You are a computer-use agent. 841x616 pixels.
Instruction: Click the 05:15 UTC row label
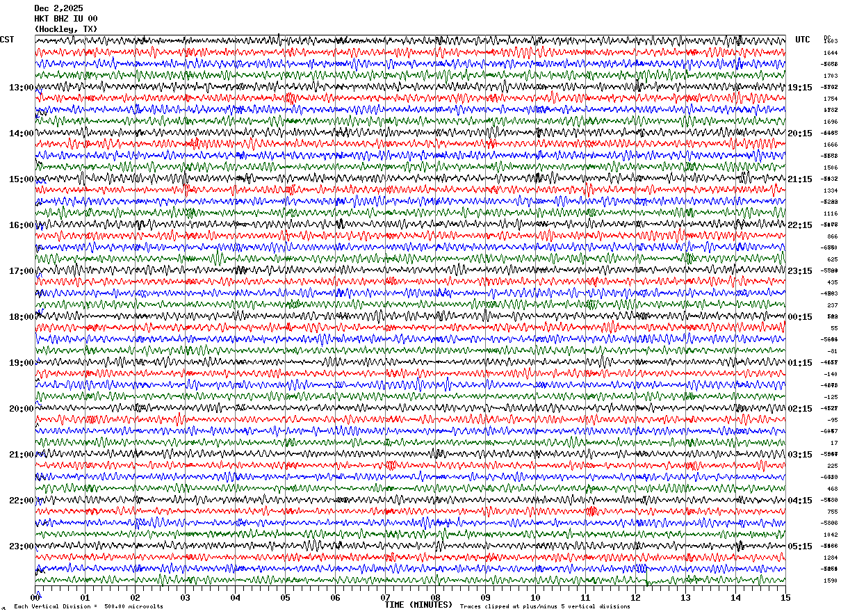[x=800, y=546]
